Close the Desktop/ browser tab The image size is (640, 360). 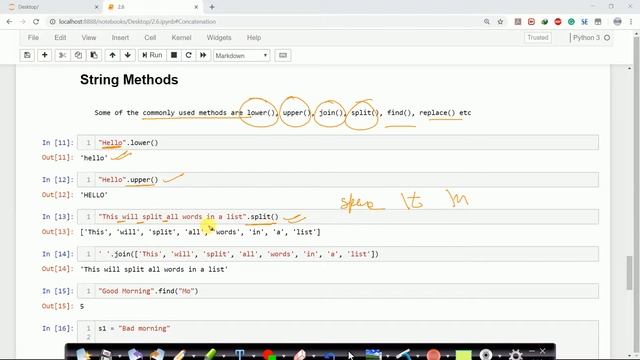pos(96,7)
